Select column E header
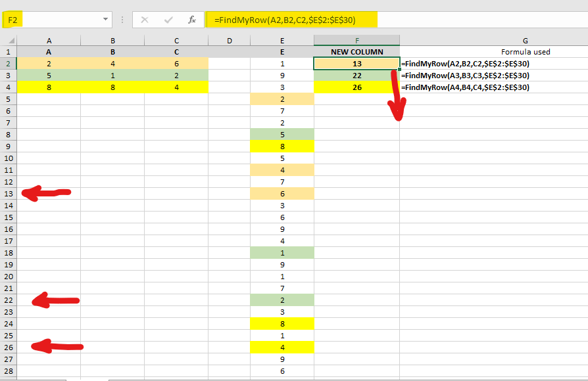The image size is (588, 381). click(x=282, y=41)
